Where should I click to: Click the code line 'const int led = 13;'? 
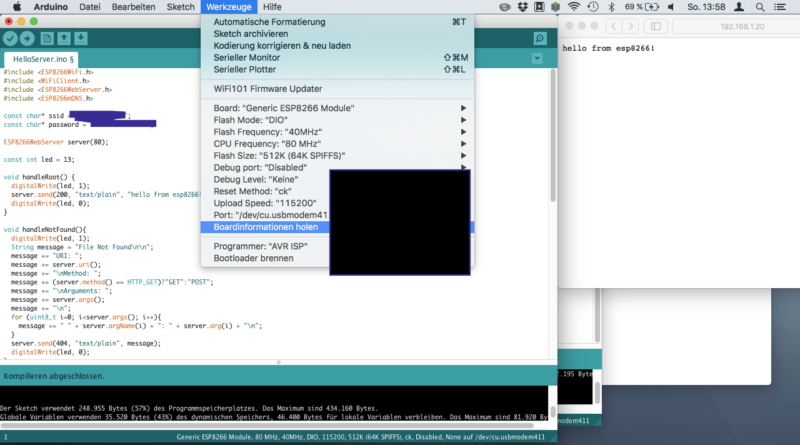pos(39,160)
